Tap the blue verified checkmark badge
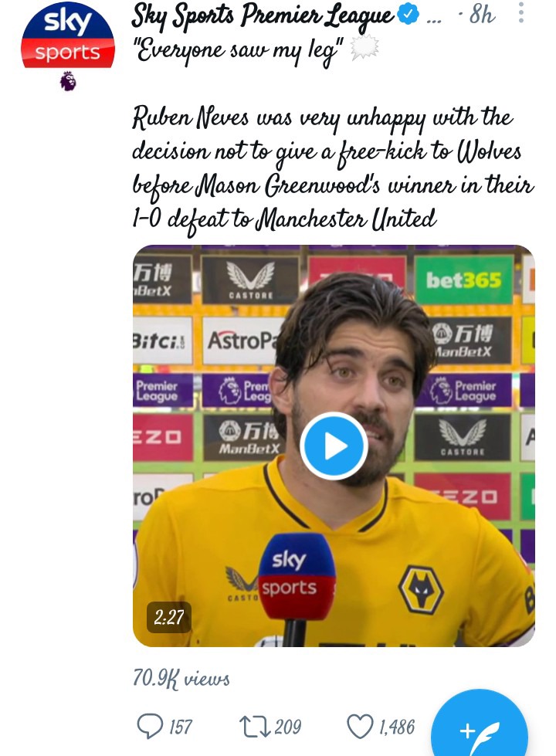The image size is (556, 756). pyautogui.click(x=409, y=15)
